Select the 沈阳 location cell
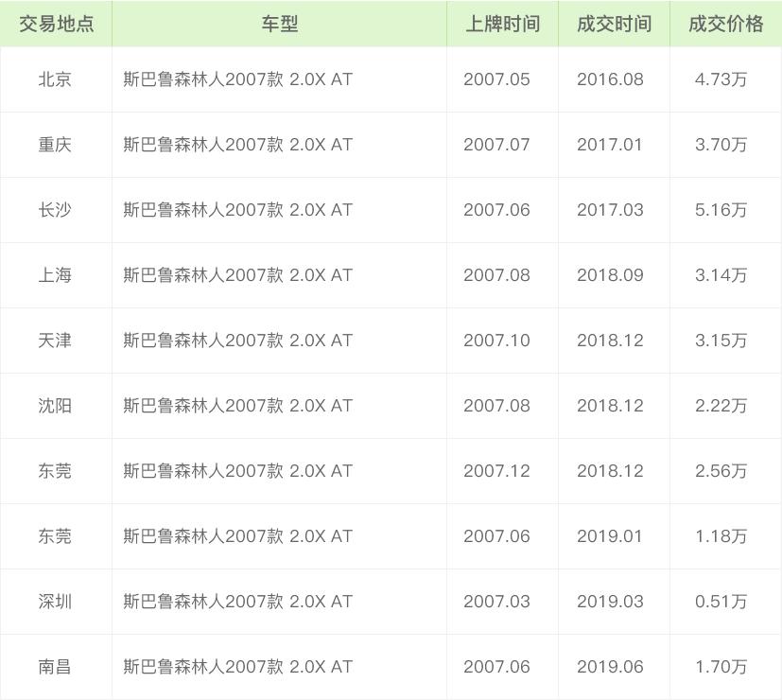The image size is (782, 700). [x=55, y=406]
